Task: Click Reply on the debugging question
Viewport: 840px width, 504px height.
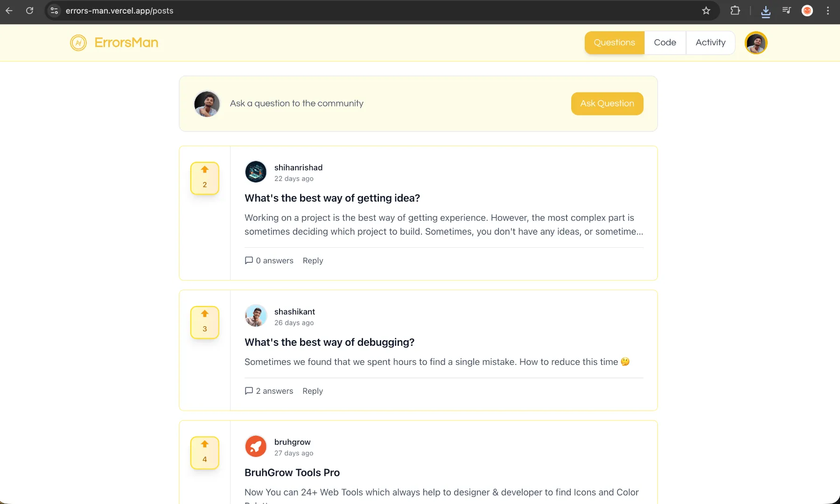Action: 313,391
